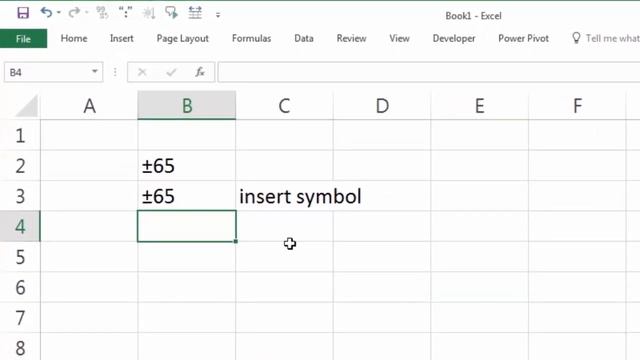Select row 3 header

(20, 196)
